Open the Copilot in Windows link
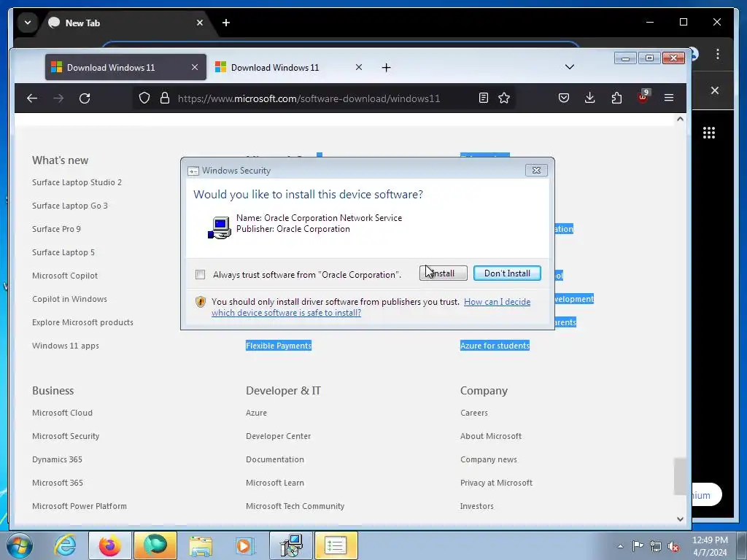The height and width of the screenshot is (560, 747). tap(69, 299)
